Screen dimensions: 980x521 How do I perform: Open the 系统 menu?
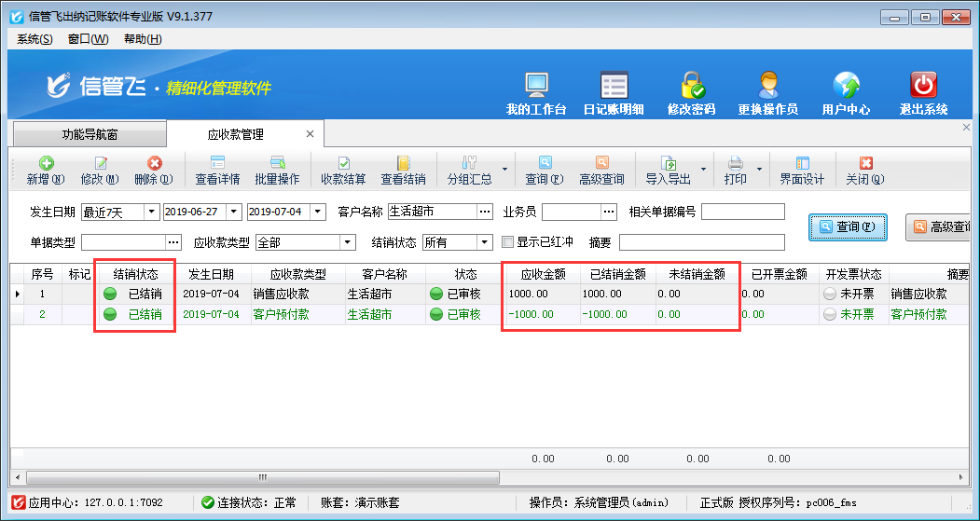click(35, 39)
